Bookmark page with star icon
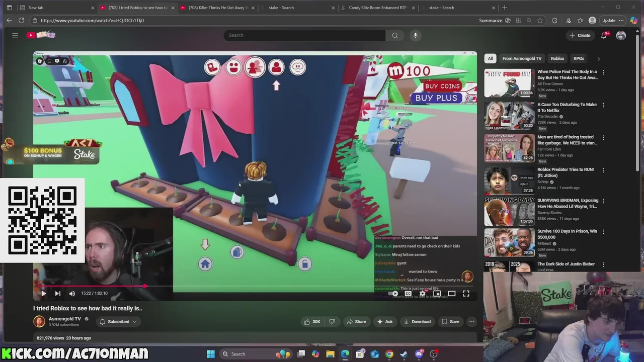 pos(540,21)
